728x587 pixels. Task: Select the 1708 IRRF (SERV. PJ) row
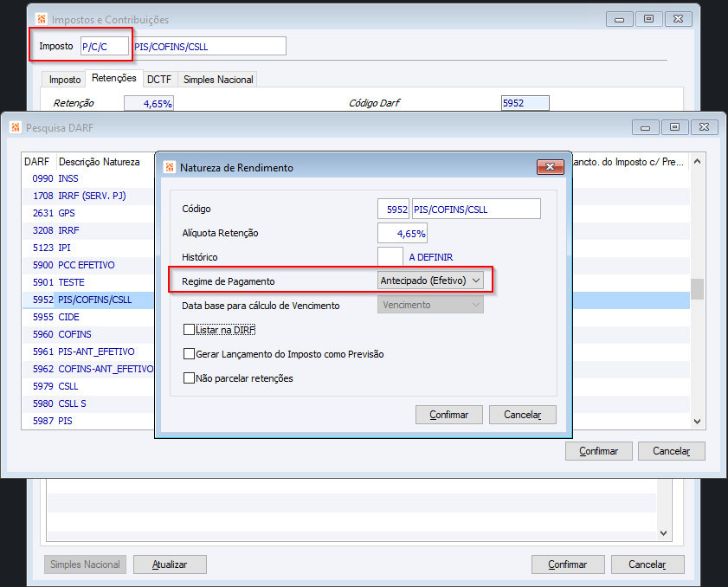[87, 196]
